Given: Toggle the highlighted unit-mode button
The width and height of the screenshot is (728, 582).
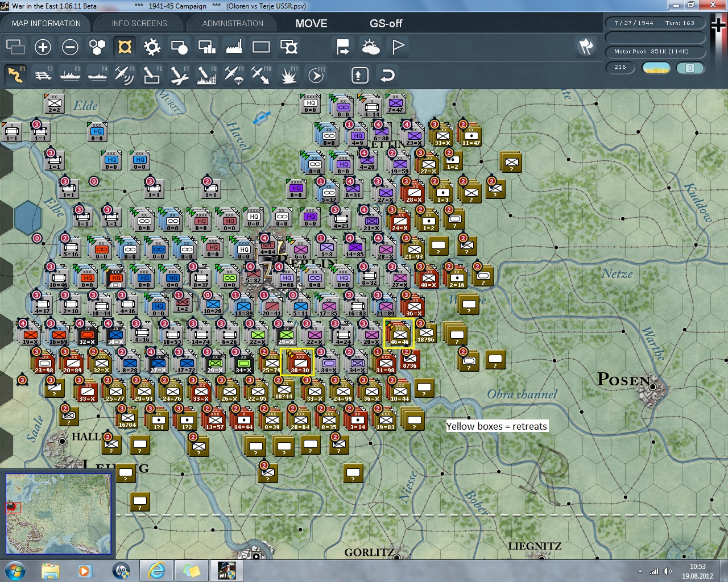Looking at the screenshot, I should click(x=125, y=47).
